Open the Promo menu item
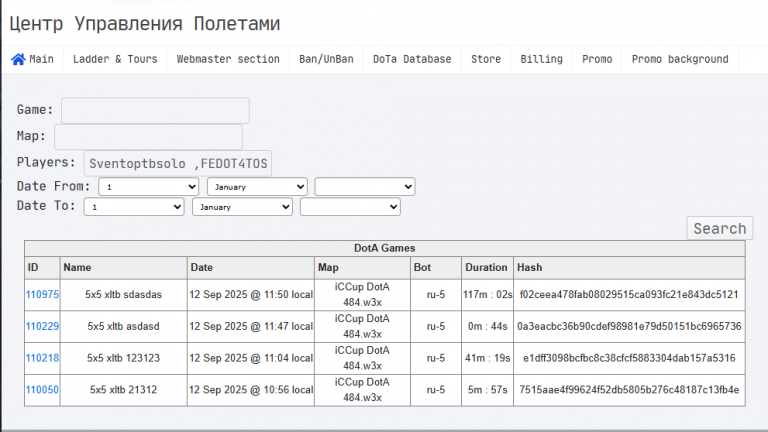Viewport: 768px width, 432px height. click(597, 59)
